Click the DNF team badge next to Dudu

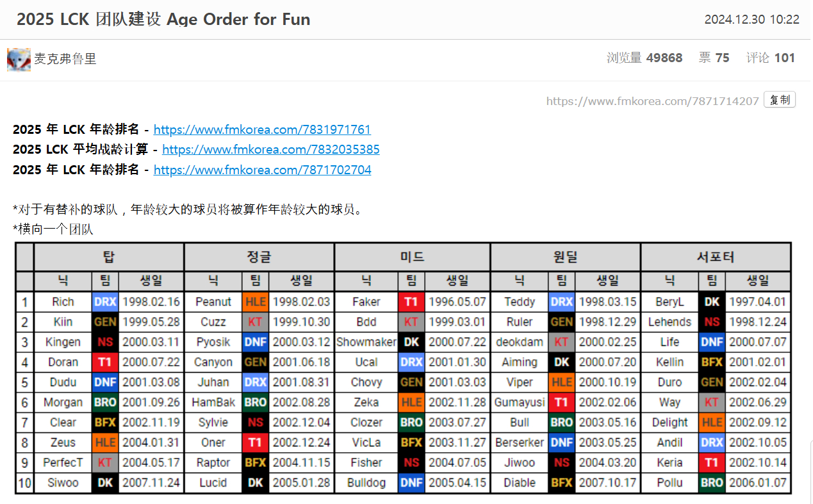coord(105,382)
